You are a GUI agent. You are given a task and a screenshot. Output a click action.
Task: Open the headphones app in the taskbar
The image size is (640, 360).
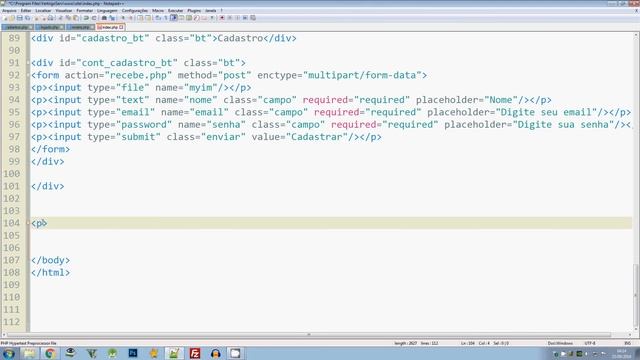[x=216, y=353]
